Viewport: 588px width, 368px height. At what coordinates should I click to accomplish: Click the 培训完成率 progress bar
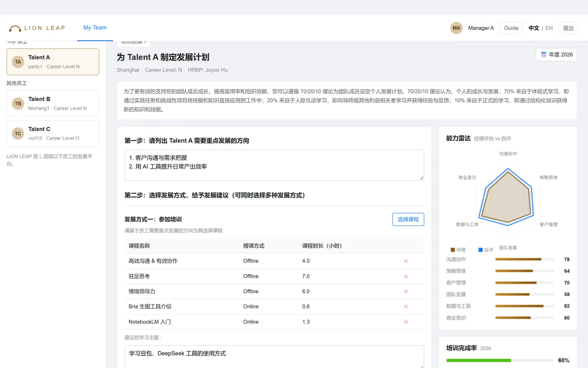click(x=500, y=361)
